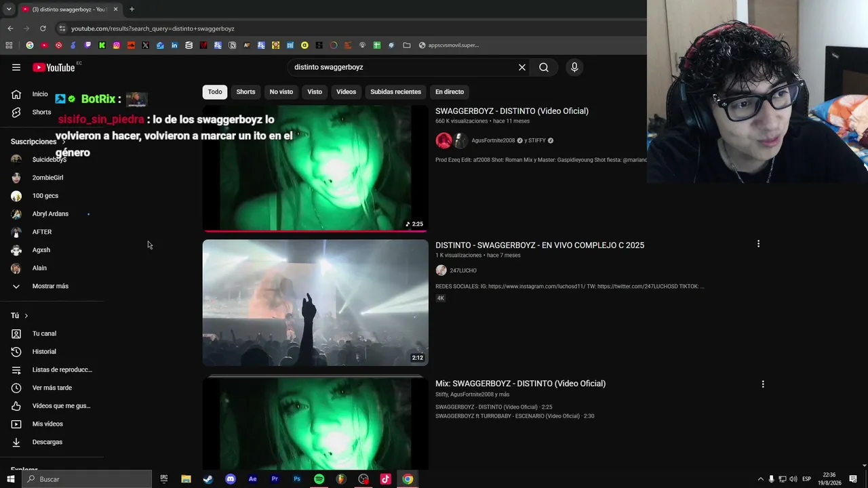Expand the Tú section chevron
Screen dimensions: 868x488
click(26, 316)
